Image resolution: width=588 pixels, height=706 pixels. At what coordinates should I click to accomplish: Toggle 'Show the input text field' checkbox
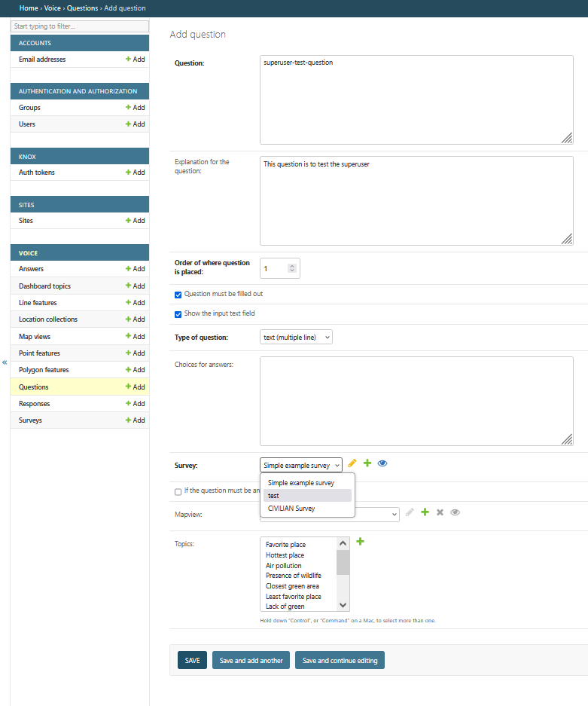pos(178,314)
